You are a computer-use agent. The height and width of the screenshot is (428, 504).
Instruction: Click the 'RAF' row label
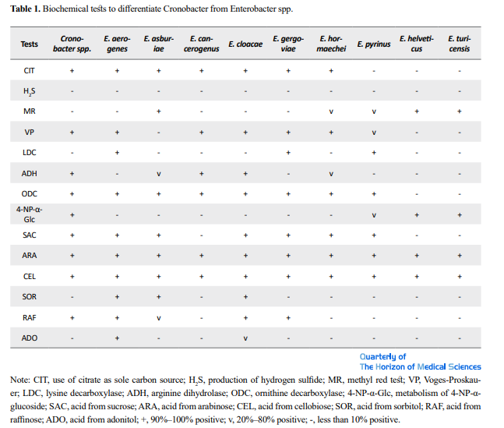[x=30, y=318]
